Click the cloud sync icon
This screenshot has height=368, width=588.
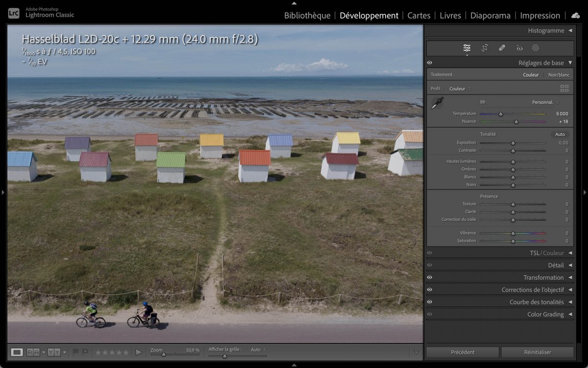(x=575, y=16)
